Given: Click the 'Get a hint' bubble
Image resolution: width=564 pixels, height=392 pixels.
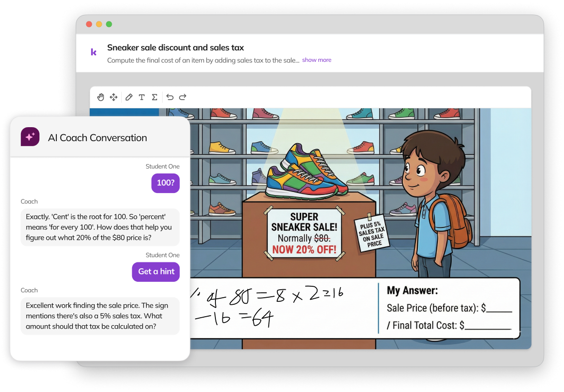Looking at the screenshot, I should [x=156, y=271].
